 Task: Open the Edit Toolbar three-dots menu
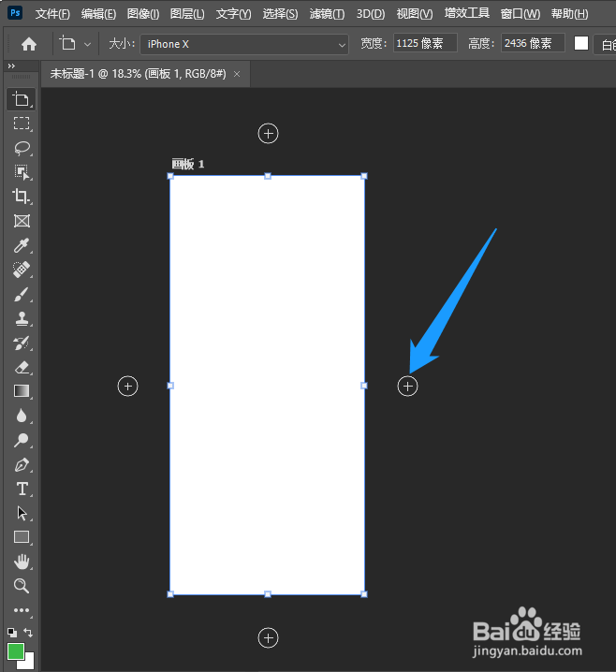coord(21,610)
